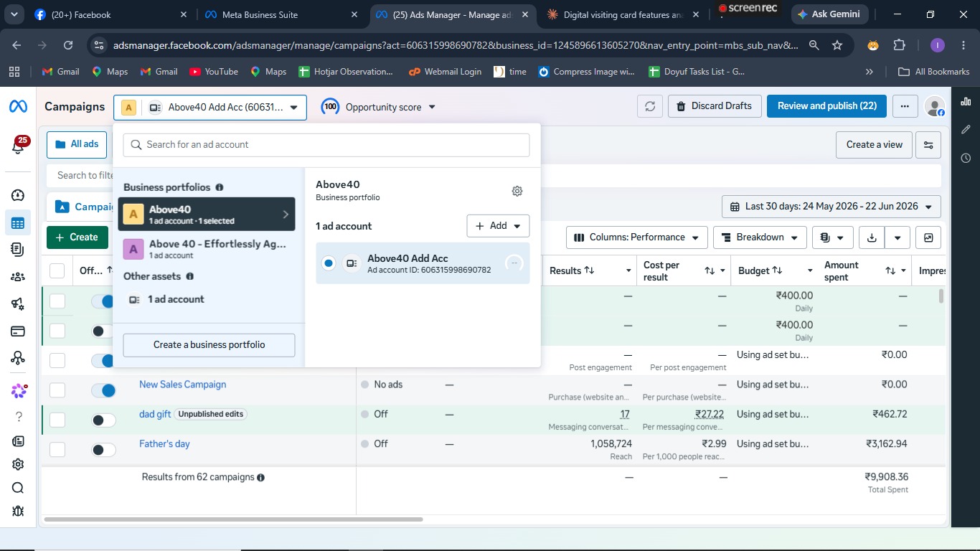The height and width of the screenshot is (551, 980).
Task: Open the YouTube bookmark in bookmarks bar
Action: pyautogui.click(x=213, y=72)
